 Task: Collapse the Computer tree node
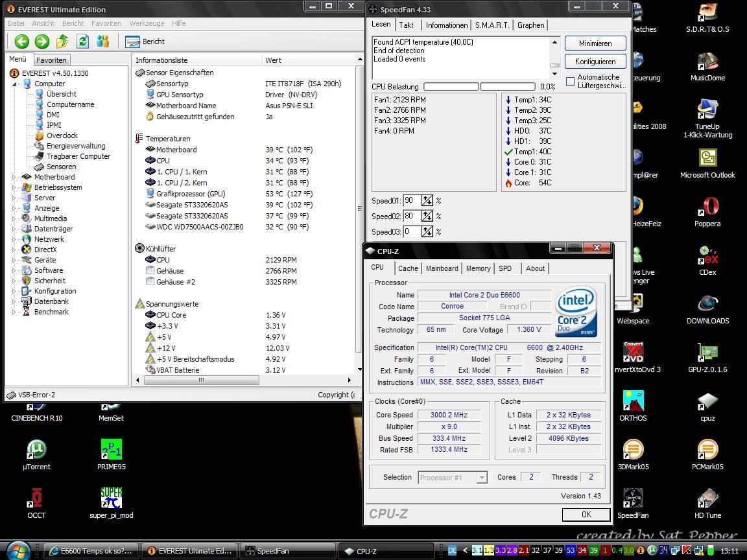[14, 84]
